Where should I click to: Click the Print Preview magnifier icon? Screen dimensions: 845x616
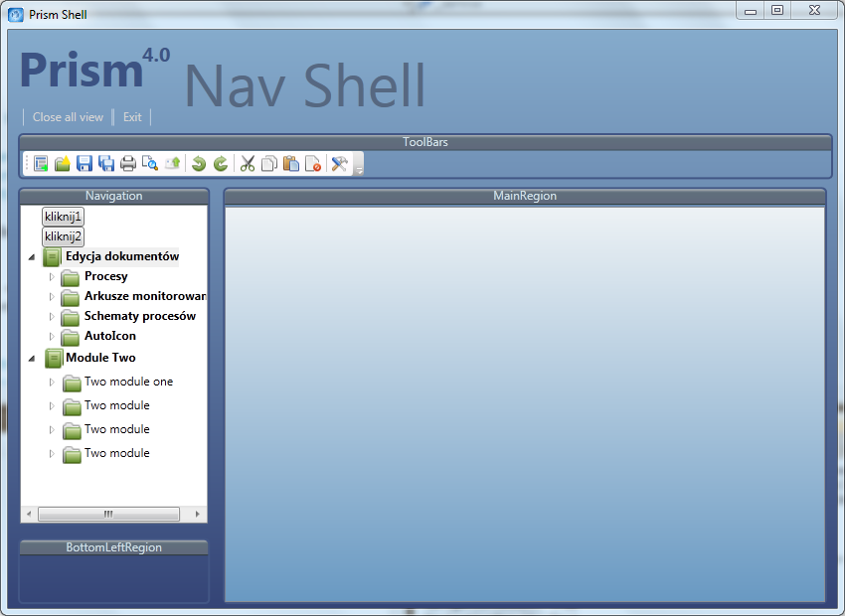click(150, 163)
